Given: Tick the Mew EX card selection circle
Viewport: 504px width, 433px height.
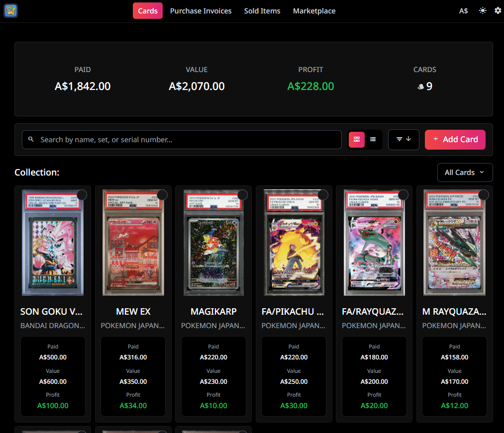Looking at the screenshot, I should click(x=162, y=194).
